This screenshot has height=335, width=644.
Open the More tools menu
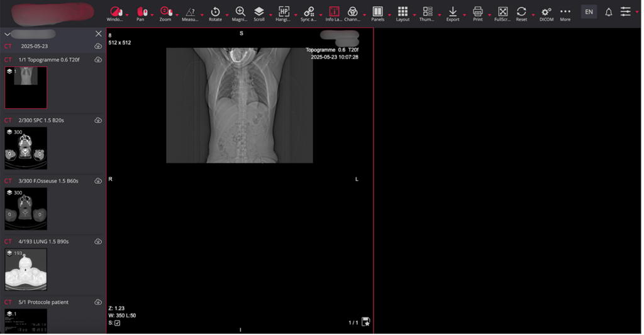pyautogui.click(x=565, y=11)
